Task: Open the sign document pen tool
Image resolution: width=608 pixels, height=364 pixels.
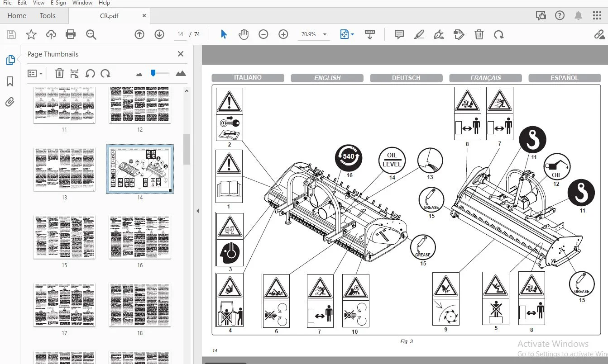Action: pos(439,34)
